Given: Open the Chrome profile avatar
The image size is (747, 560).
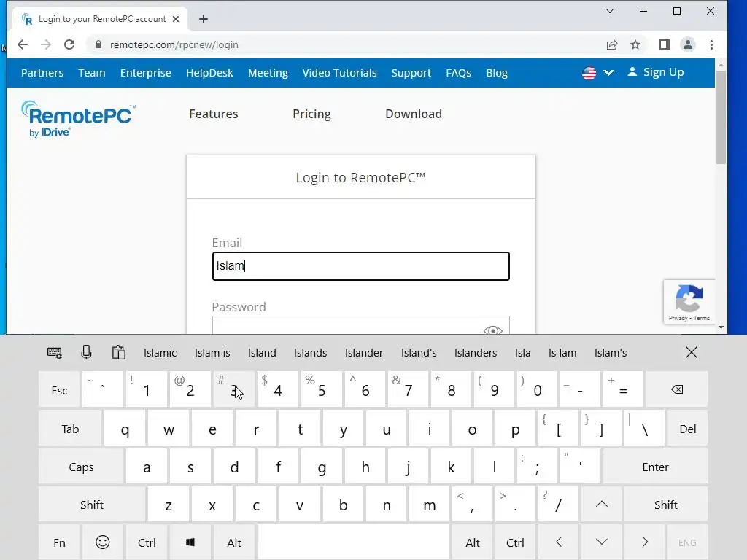Looking at the screenshot, I should tap(688, 44).
